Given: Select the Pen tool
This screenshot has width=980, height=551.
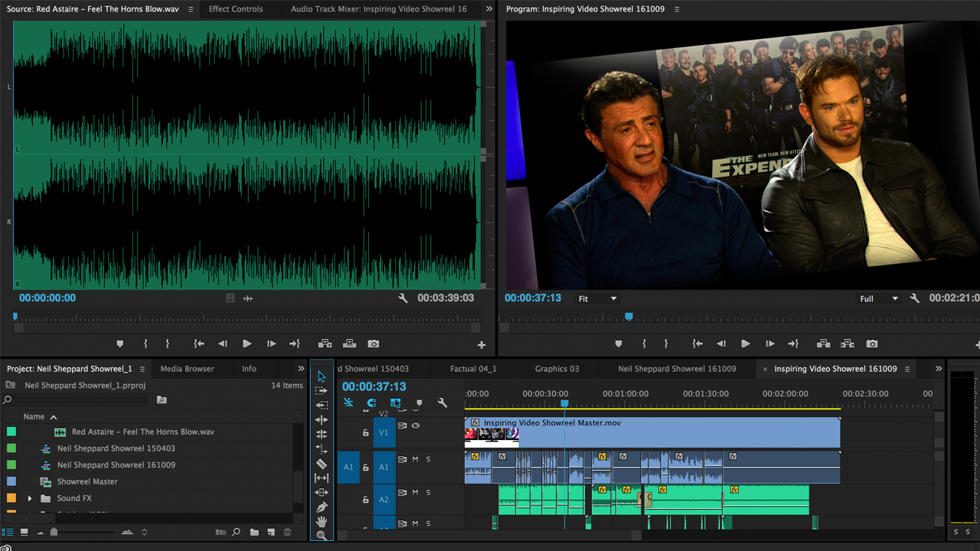Looking at the screenshot, I should (x=322, y=507).
